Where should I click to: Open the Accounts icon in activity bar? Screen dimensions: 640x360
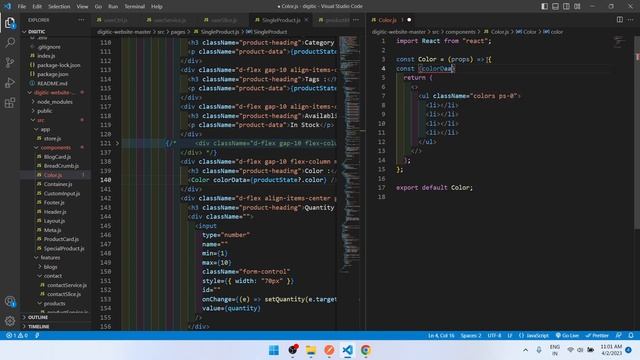coord(10,302)
